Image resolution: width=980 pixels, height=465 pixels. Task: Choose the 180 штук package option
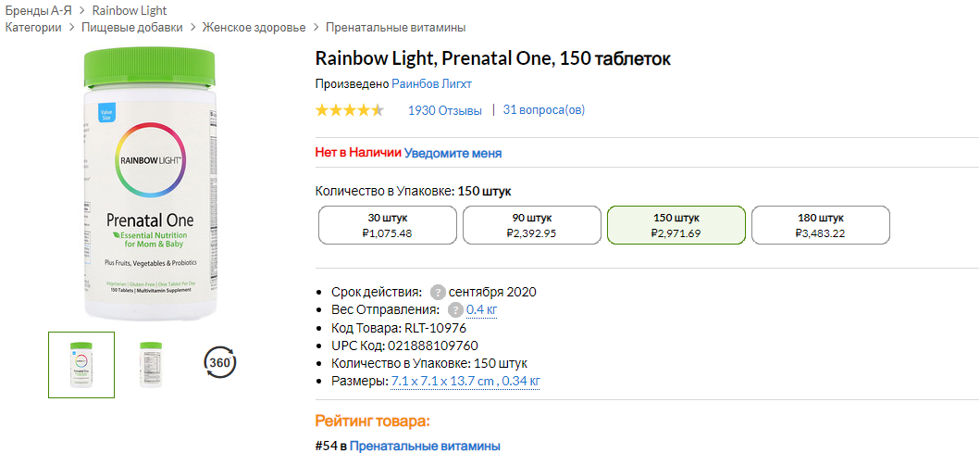820,225
